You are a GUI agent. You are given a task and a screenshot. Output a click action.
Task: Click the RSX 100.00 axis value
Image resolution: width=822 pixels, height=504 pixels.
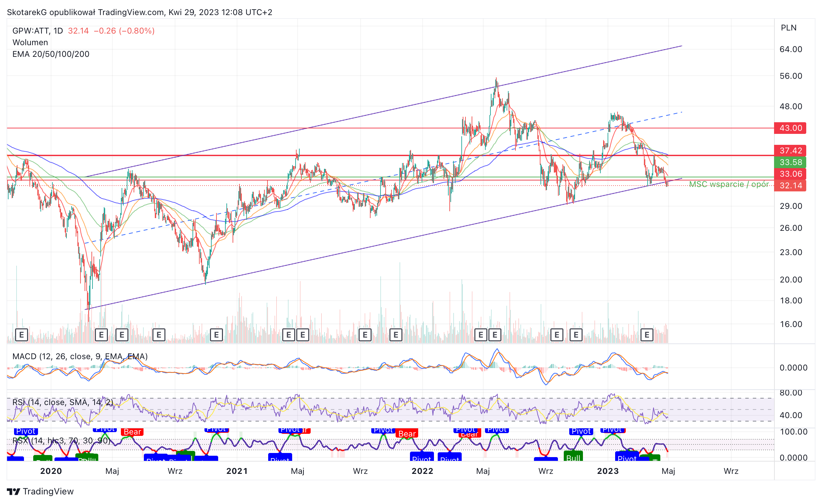793,432
